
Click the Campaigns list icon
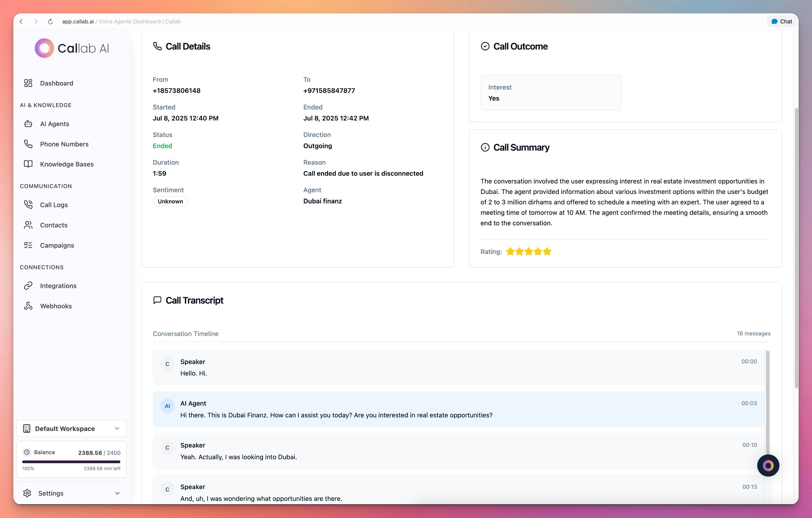(28, 245)
